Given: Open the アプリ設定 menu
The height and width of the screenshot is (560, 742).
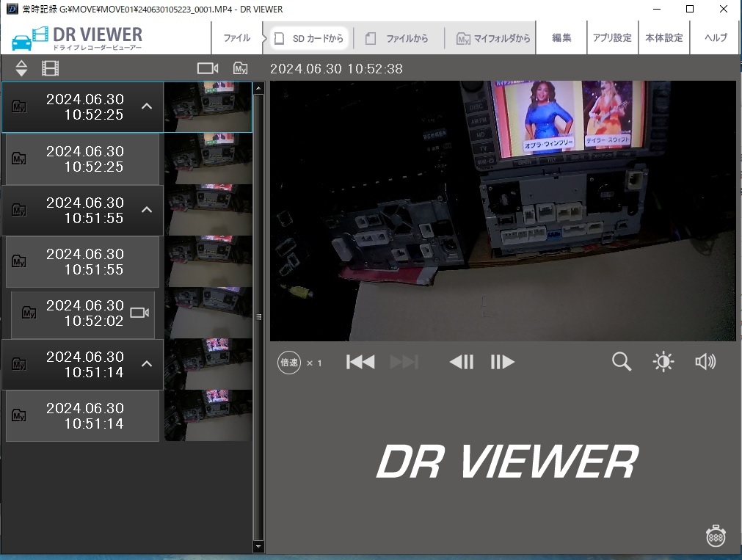Looking at the screenshot, I should tap(612, 38).
